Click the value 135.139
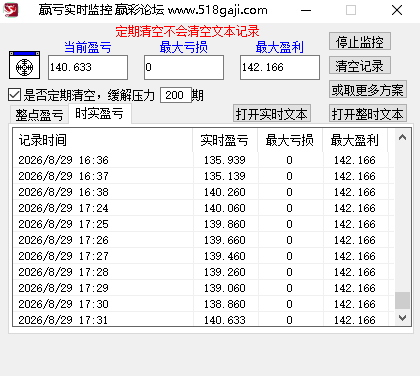Image resolution: width=420 pixels, height=376 pixels. (225, 176)
